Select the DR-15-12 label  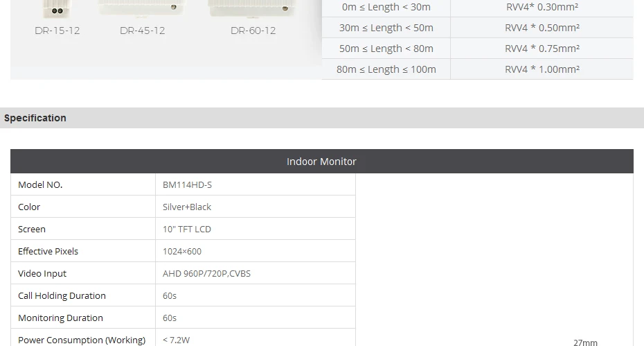57,31
